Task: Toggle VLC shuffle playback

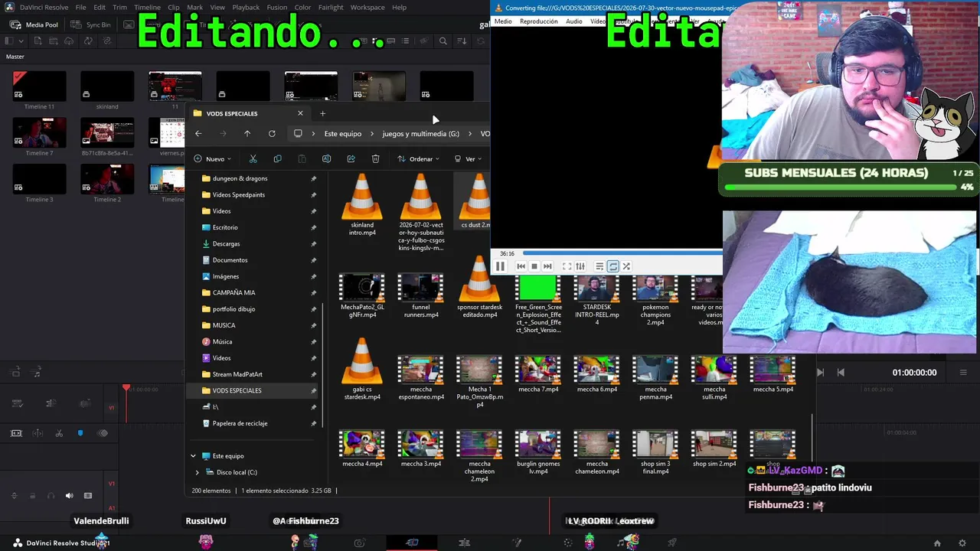Action: pos(626,266)
